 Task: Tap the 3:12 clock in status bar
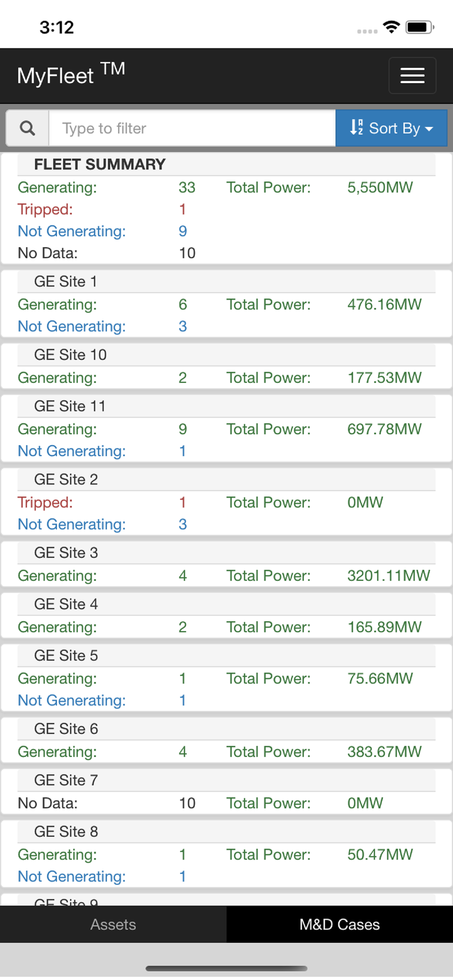[x=57, y=27]
